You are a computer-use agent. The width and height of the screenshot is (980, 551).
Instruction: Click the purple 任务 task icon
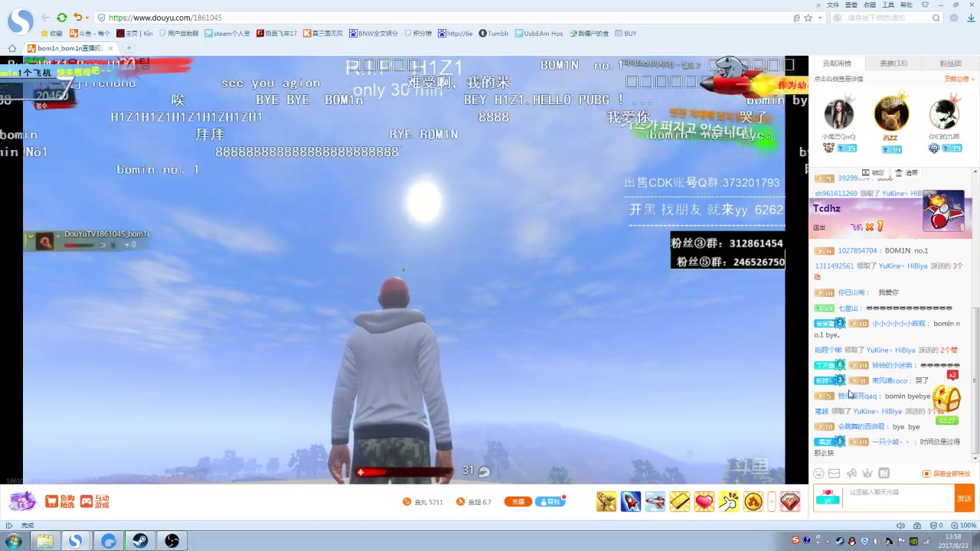[22, 501]
